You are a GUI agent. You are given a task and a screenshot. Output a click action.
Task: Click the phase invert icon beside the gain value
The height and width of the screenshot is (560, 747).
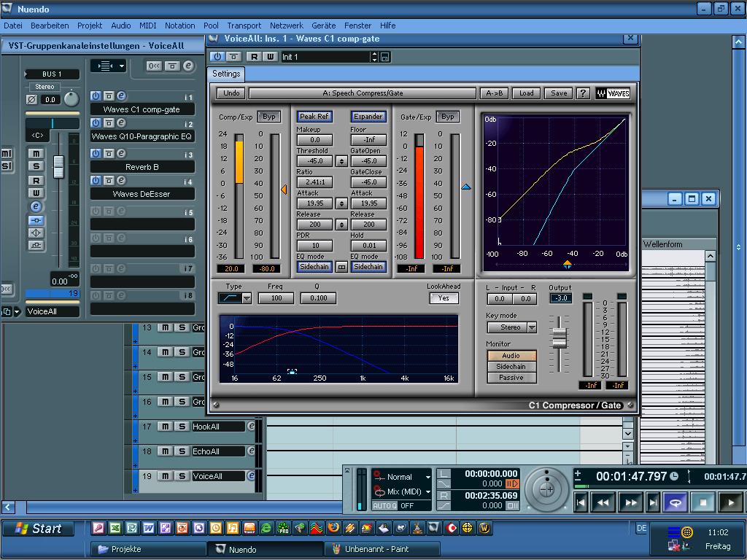31,99
